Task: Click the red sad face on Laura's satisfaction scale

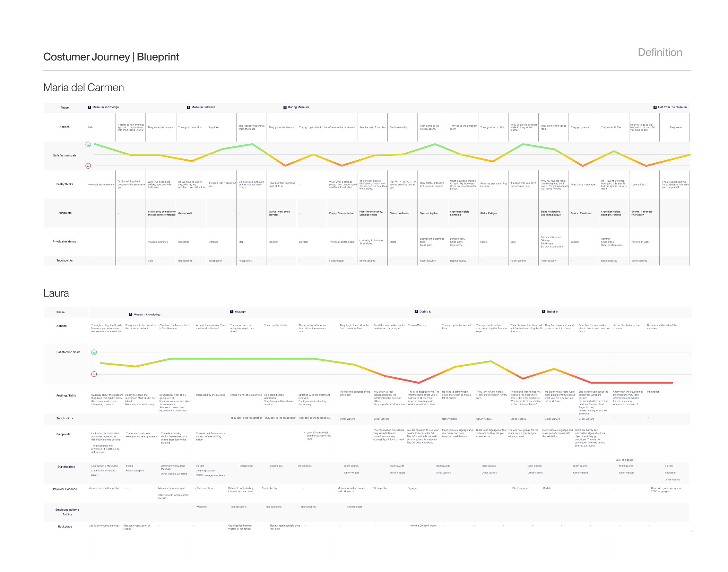Action: coord(94,374)
